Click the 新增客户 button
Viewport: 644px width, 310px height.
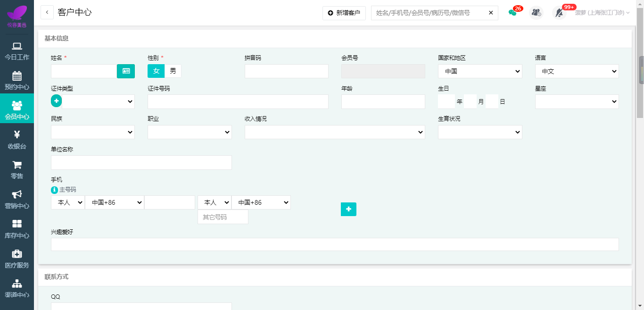[344, 13]
